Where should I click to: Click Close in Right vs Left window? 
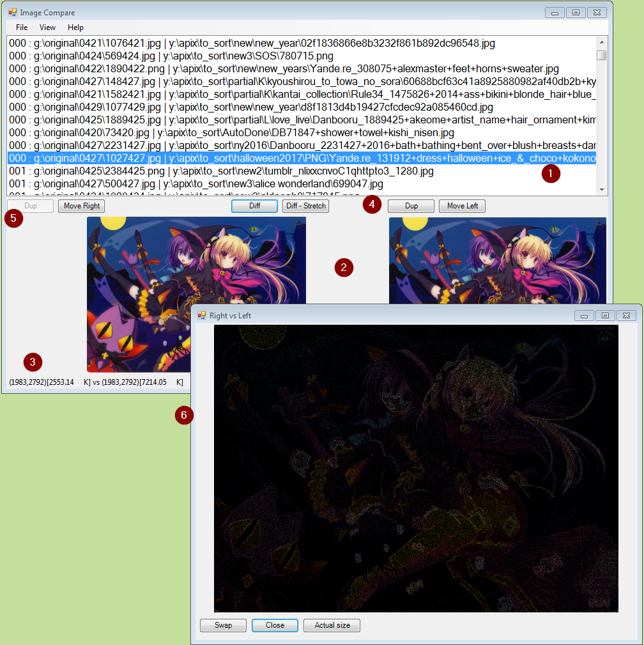coord(275,625)
